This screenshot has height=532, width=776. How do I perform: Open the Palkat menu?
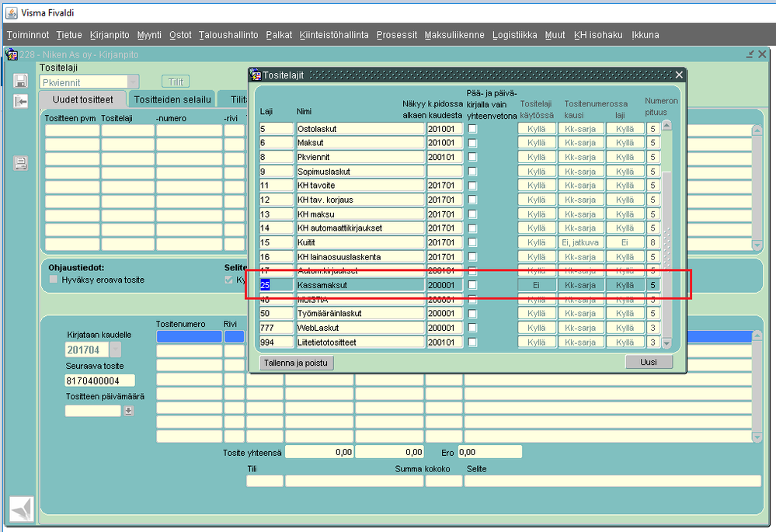(x=279, y=35)
